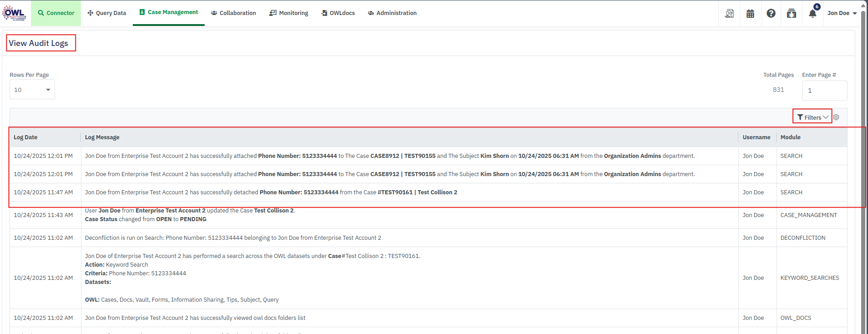Click the help question mark icon
868x334 pixels.
[771, 13]
